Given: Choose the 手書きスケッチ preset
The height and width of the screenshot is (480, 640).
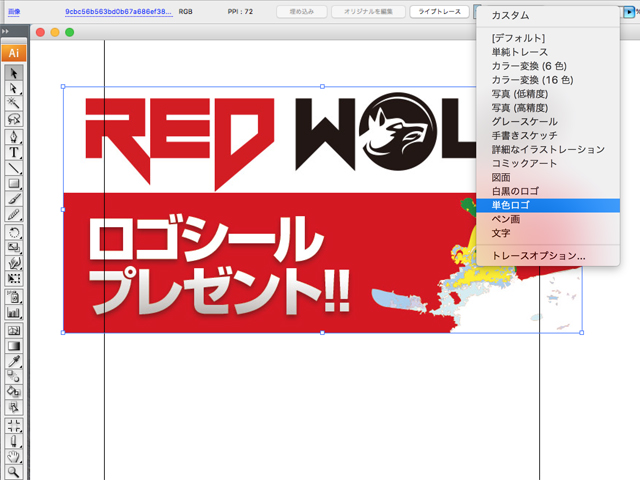Looking at the screenshot, I should [548, 136].
